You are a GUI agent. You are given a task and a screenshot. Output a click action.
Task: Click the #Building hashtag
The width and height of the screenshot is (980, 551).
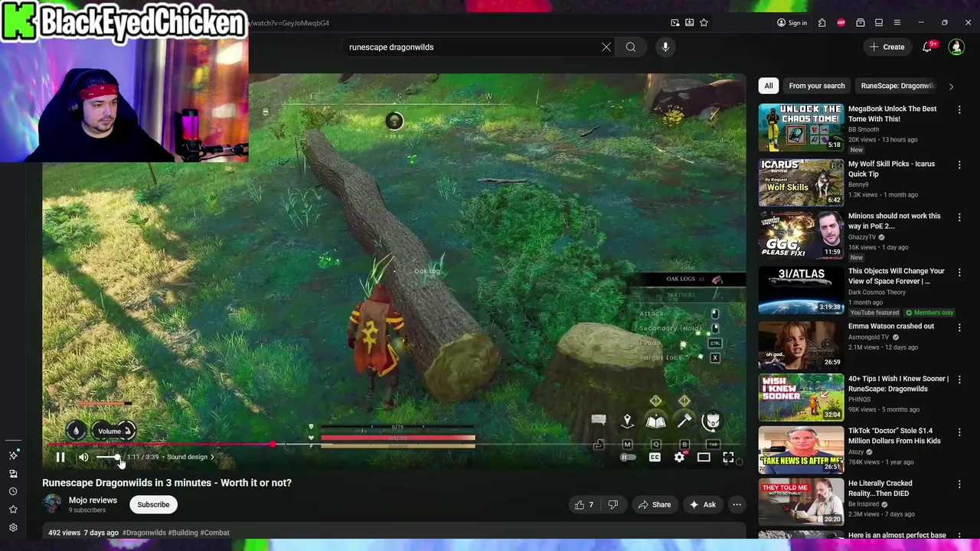[x=182, y=533]
